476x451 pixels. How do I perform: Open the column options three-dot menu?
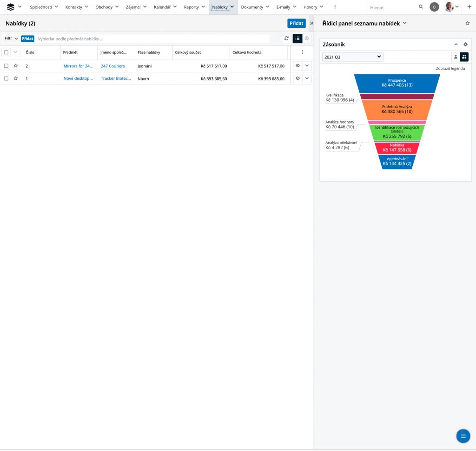coord(302,52)
